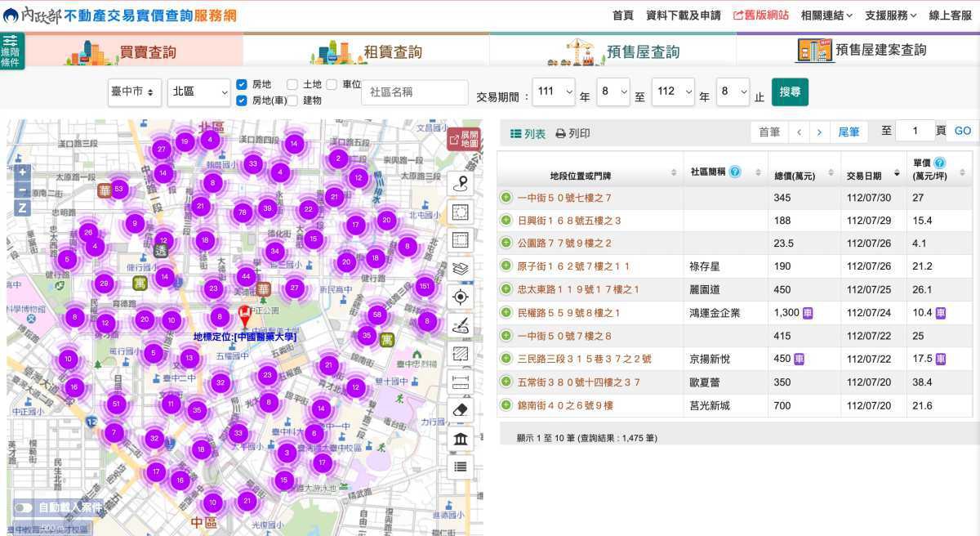This screenshot has width=980, height=536.
Task: Open the start month dropdown after 111 年
Action: [613, 92]
